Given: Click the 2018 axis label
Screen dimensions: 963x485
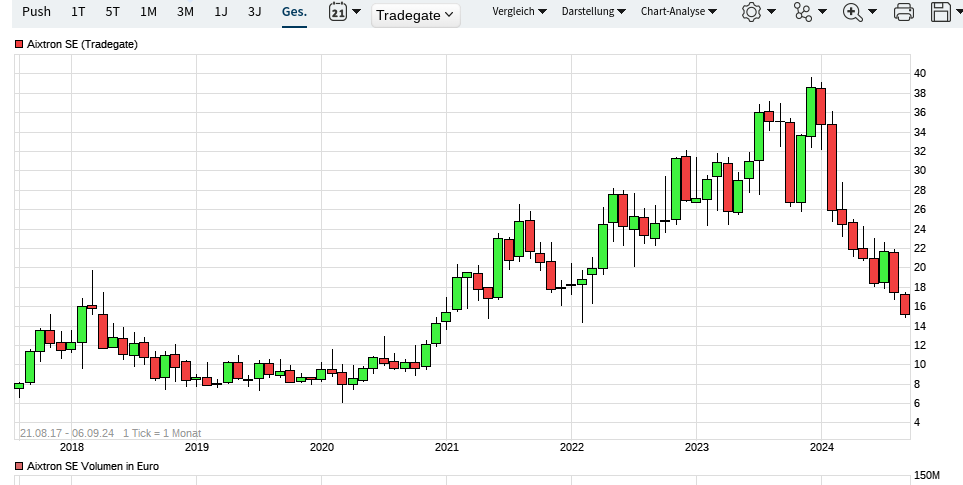Looking at the screenshot, I should click(72, 447).
